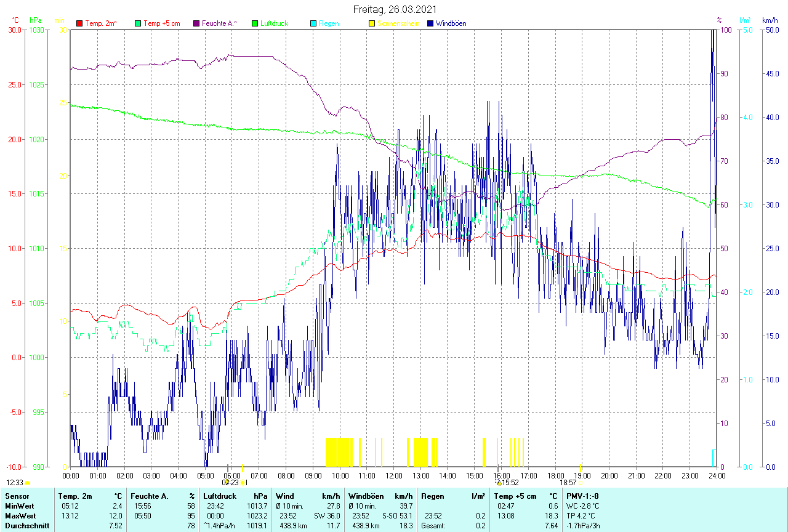This screenshot has width=788, height=532.
Task: Click the sun icon next to 12:33
Action: [28, 483]
